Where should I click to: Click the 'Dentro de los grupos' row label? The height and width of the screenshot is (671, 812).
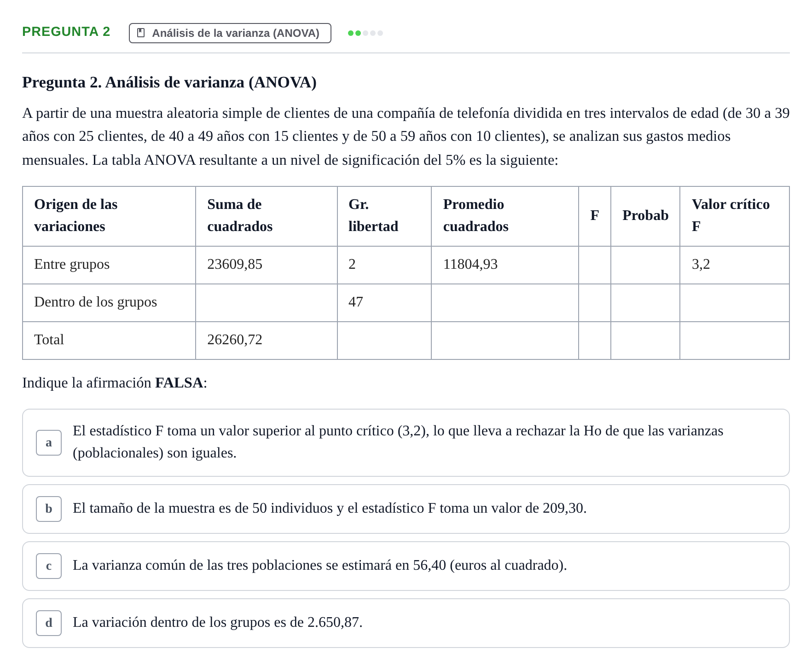[x=95, y=302]
